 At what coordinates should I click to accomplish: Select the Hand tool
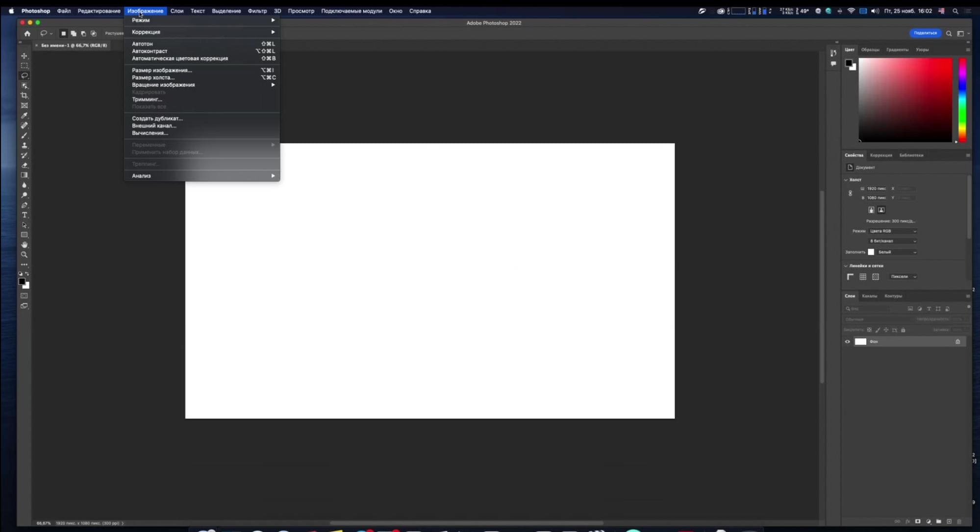pyautogui.click(x=24, y=245)
